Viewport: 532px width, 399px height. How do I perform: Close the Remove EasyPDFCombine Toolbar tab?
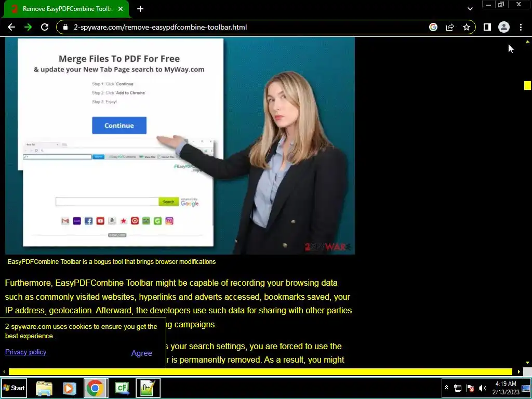121,9
